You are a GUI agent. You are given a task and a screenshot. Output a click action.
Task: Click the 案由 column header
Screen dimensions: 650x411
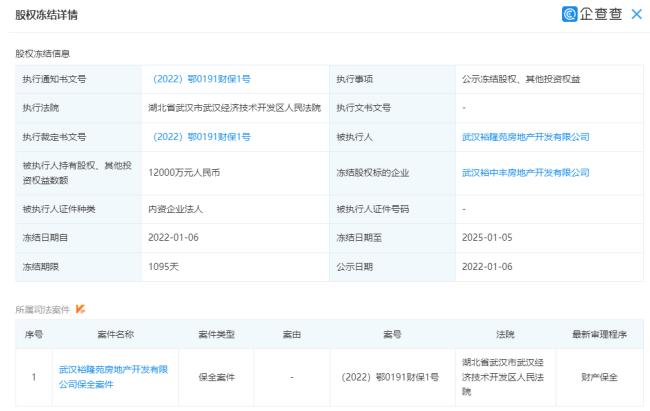(292, 334)
